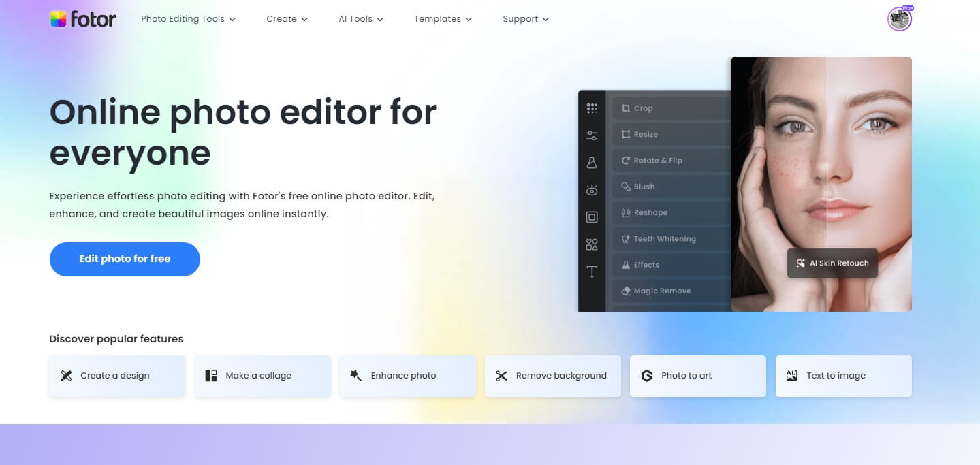Click the Text to image icon
980x465 pixels.
point(792,376)
